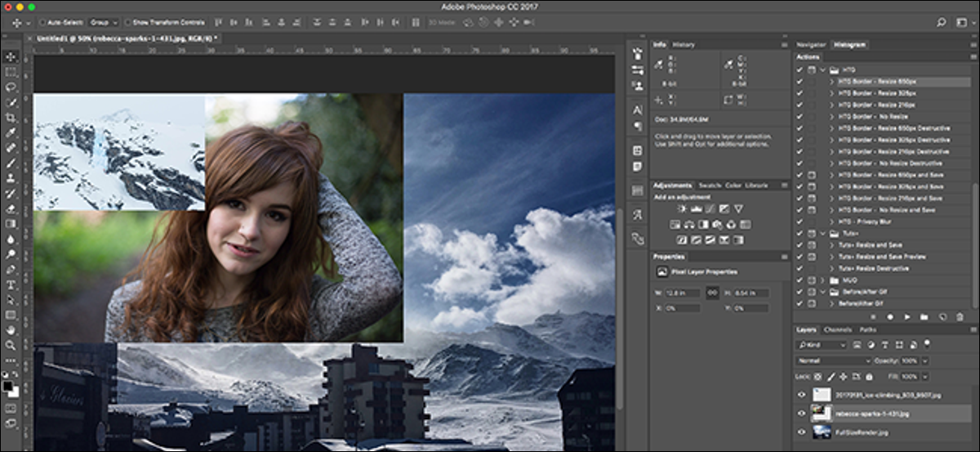Open the Normal blend mode dropdown
The width and height of the screenshot is (980, 452).
(x=834, y=360)
